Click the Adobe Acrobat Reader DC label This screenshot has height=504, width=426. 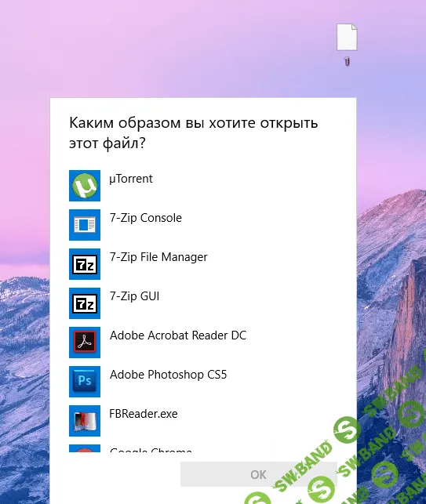pyautogui.click(x=178, y=335)
